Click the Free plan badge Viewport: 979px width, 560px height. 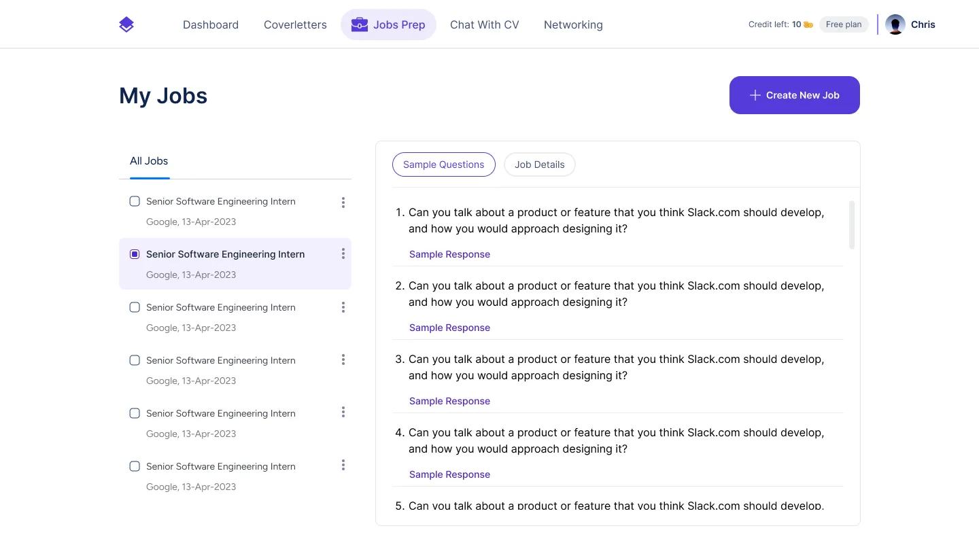point(844,24)
